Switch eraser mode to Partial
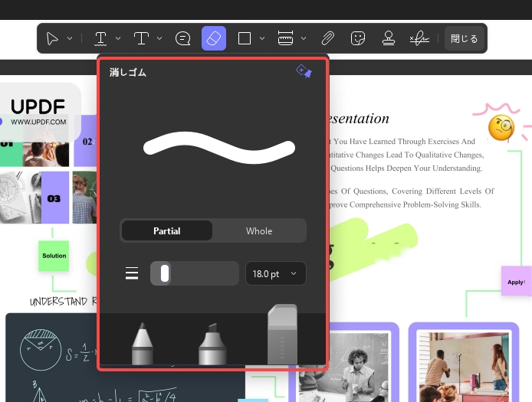 pos(167,230)
